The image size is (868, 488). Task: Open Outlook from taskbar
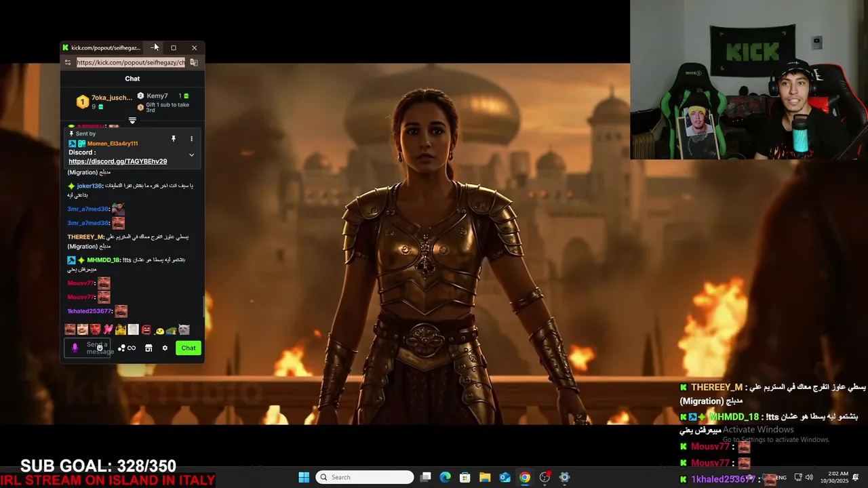[x=505, y=477]
